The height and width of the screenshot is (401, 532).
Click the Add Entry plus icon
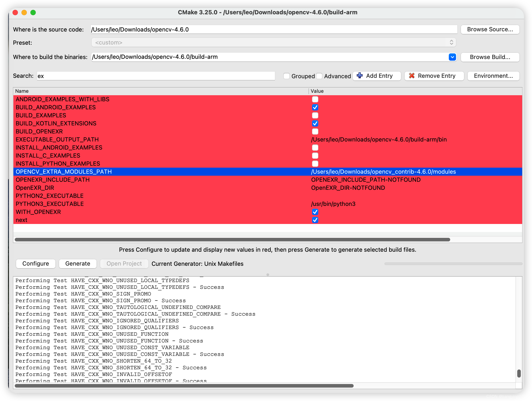click(360, 76)
